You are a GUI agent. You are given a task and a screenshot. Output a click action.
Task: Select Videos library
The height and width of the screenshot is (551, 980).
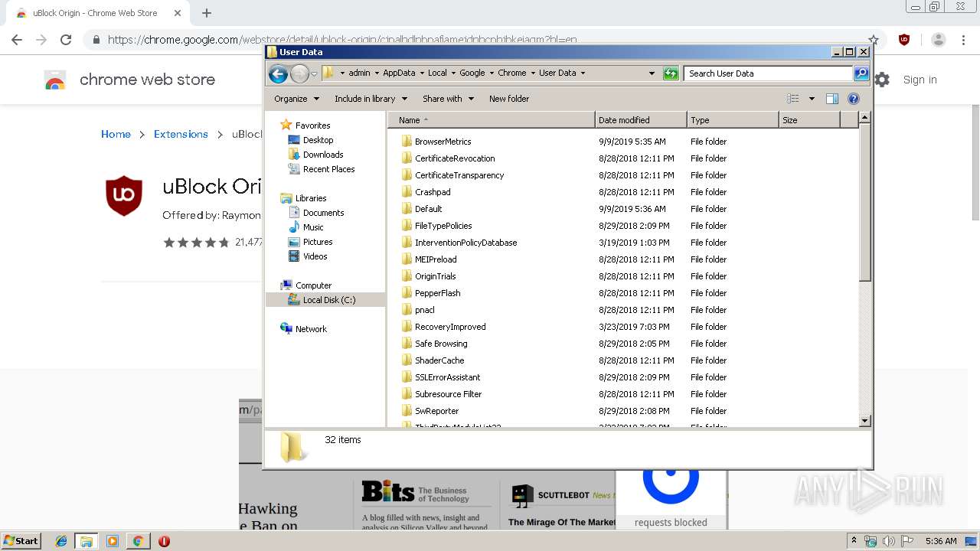click(315, 256)
